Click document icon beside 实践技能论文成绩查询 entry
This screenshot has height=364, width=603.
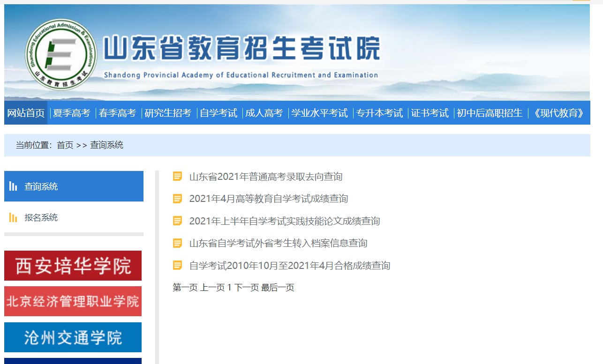[177, 221]
